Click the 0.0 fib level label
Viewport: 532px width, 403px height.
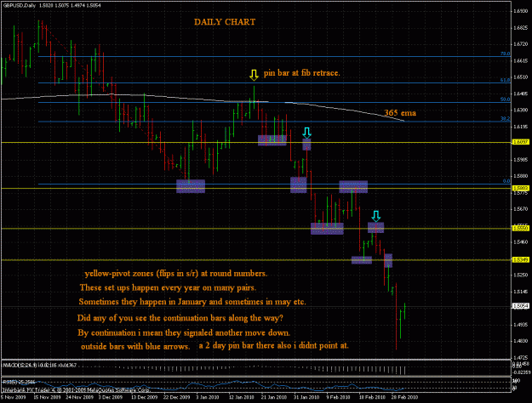[506, 181]
